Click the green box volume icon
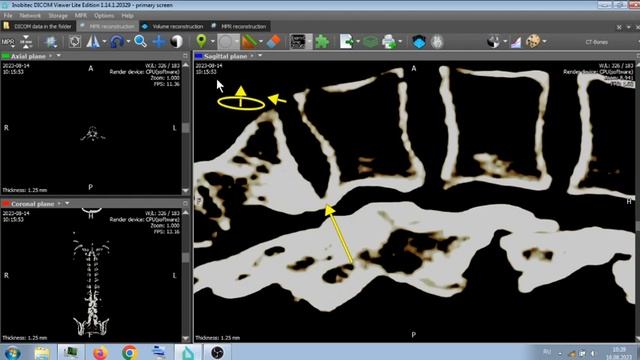 pyautogui.click(x=371, y=42)
